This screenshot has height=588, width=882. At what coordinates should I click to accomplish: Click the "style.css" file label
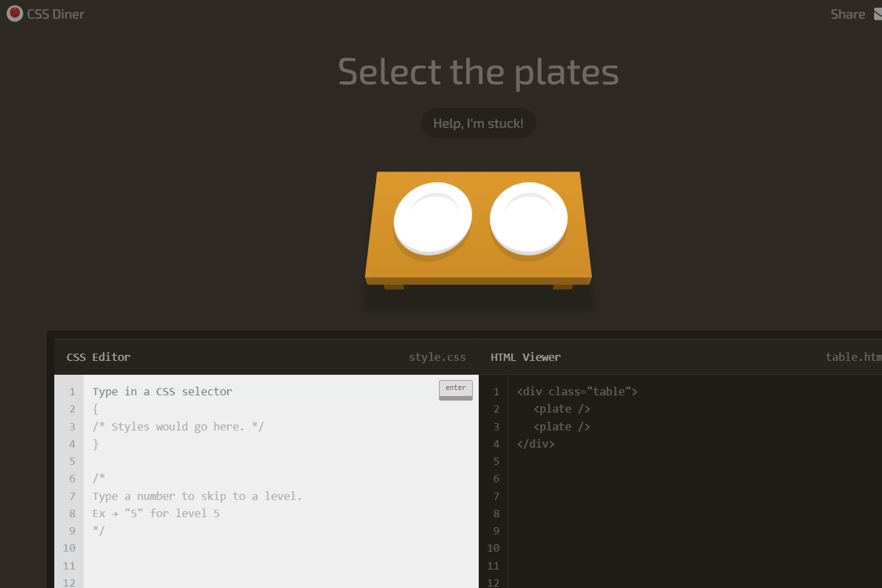pyautogui.click(x=437, y=357)
